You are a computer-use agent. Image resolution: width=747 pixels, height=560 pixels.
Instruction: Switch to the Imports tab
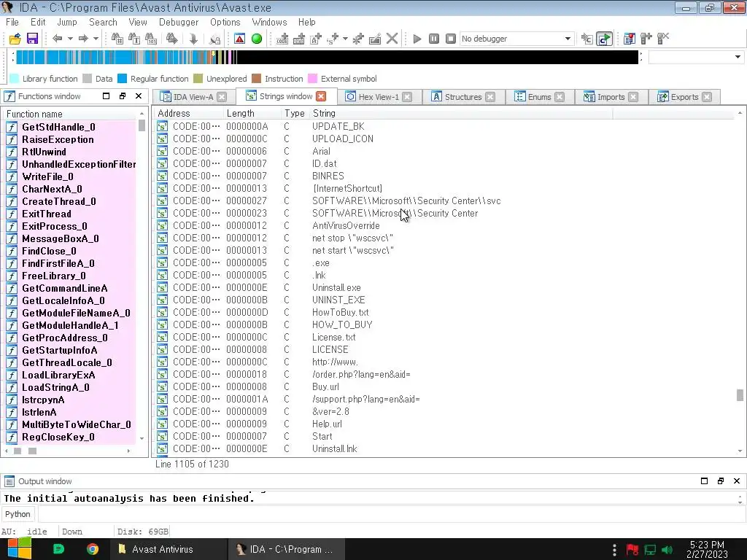tap(611, 97)
